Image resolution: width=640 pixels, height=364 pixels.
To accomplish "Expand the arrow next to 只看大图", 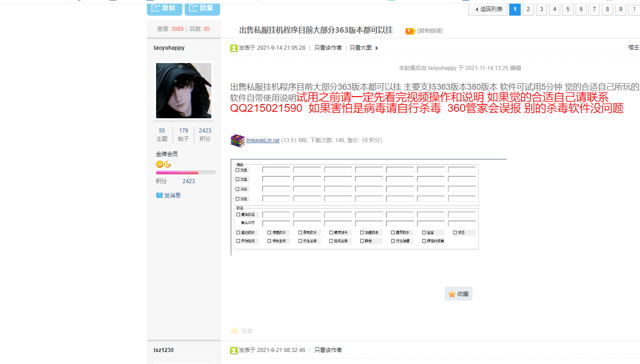I will coord(377,48).
